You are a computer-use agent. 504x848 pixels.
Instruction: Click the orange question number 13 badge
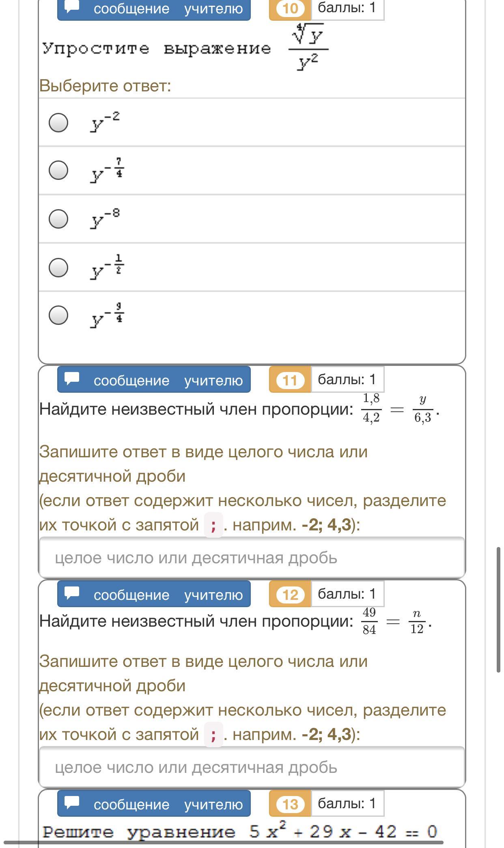pos(290,804)
